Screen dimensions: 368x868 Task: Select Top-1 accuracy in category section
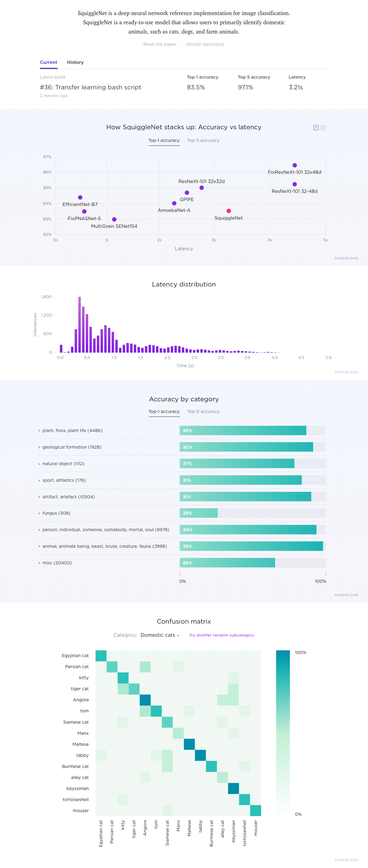(x=164, y=411)
